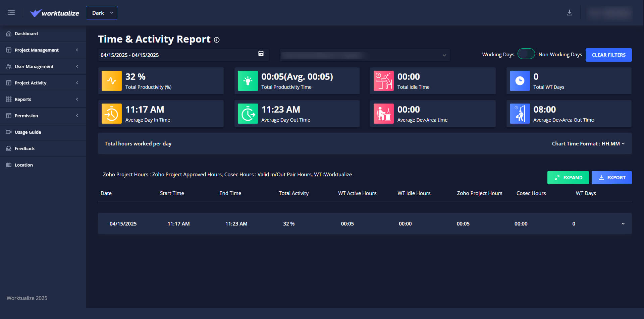Open User Management in the sidebar

pos(43,66)
